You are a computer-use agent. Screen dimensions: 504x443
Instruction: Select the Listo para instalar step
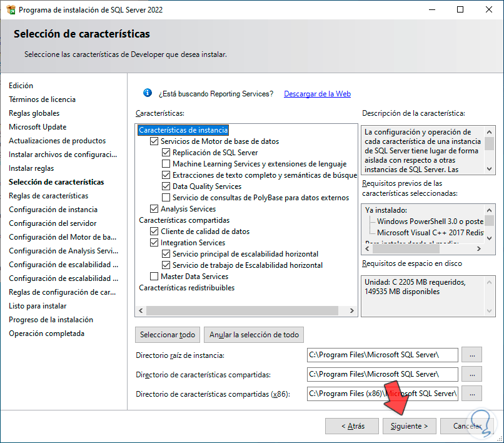[x=38, y=306]
